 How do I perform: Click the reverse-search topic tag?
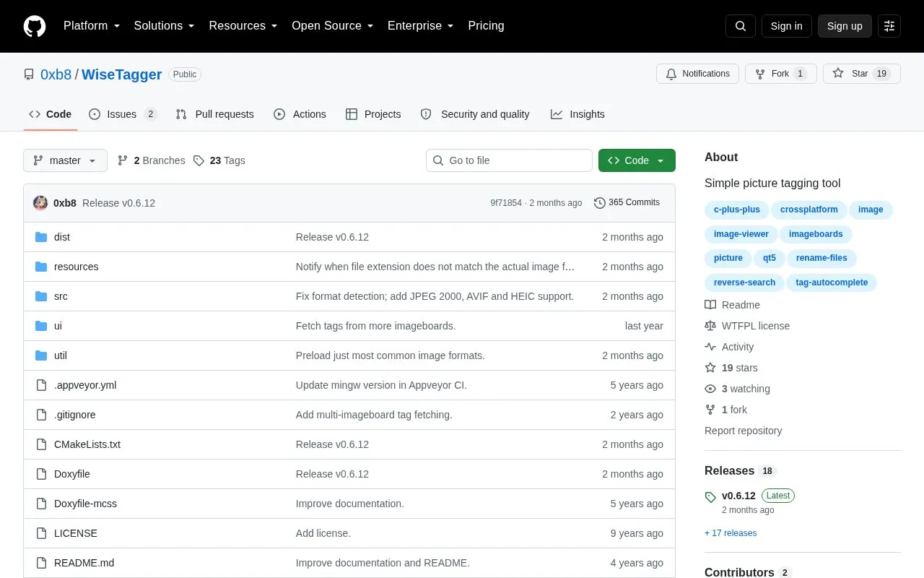(744, 282)
